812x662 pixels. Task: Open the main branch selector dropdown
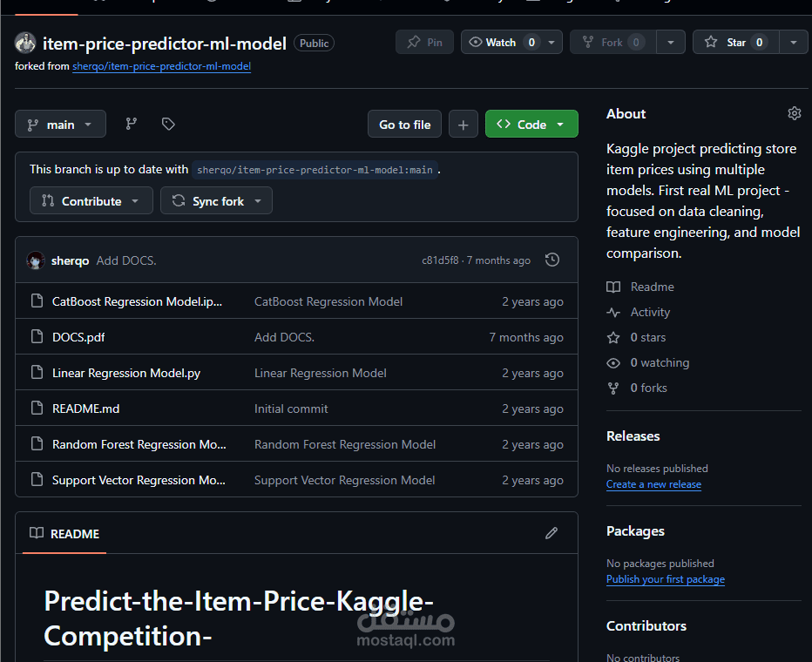pyautogui.click(x=60, y=125)
